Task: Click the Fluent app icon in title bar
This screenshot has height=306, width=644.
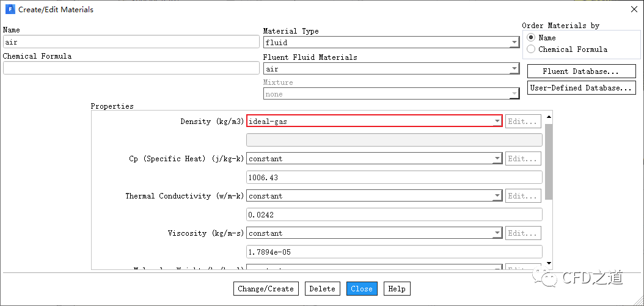Action: [x=9, y=9]
